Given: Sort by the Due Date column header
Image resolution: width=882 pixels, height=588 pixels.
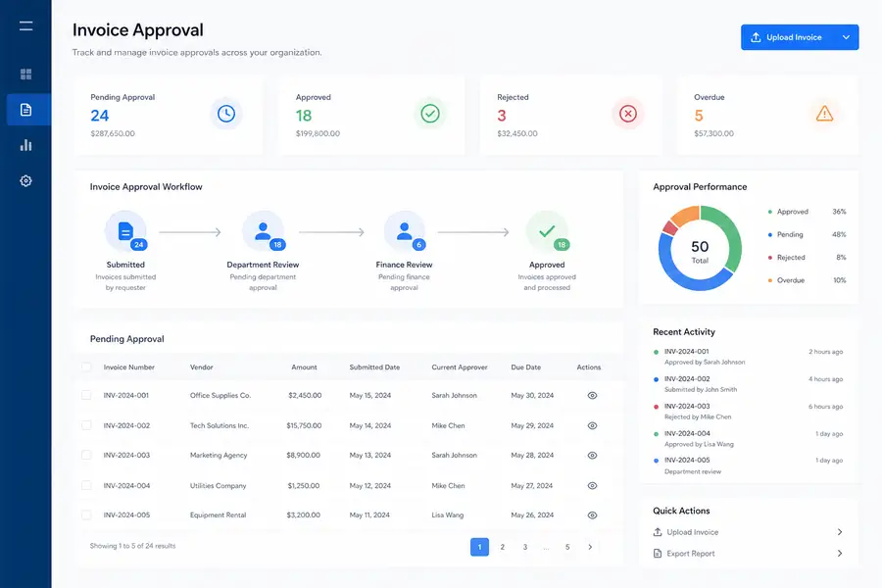Looking at the screenshot, I should (x=526, y=367).
